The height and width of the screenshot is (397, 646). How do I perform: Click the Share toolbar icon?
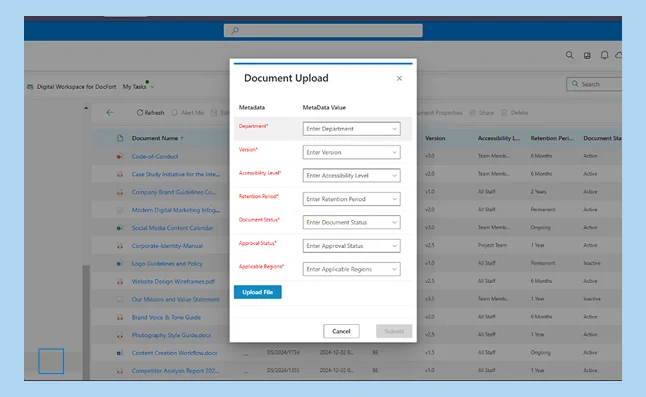point(473,112)
